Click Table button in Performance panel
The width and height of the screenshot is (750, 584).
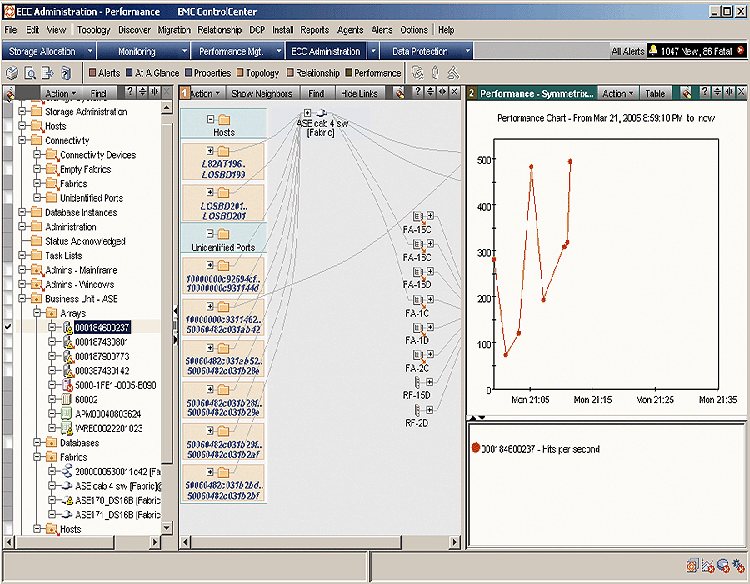tap(655, 93)
